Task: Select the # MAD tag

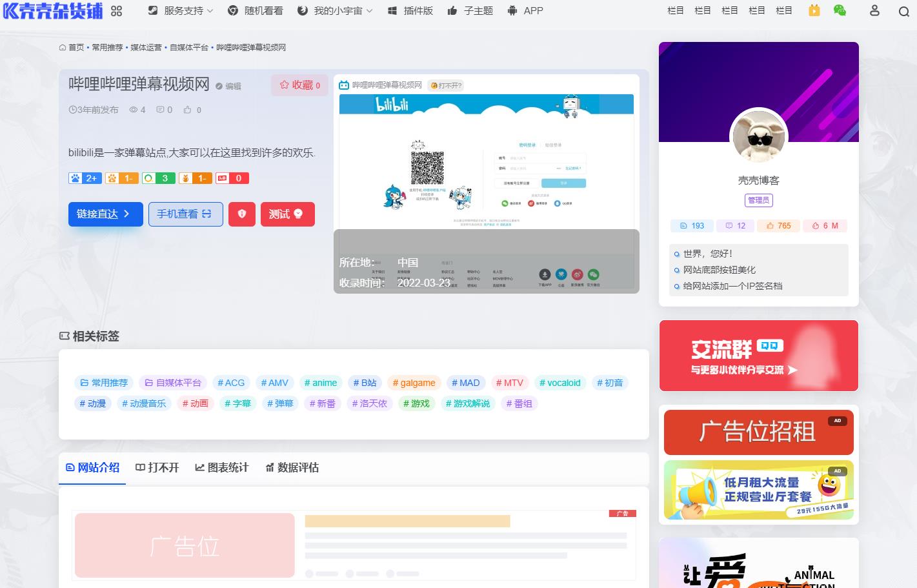Action: tap(466, 383)
